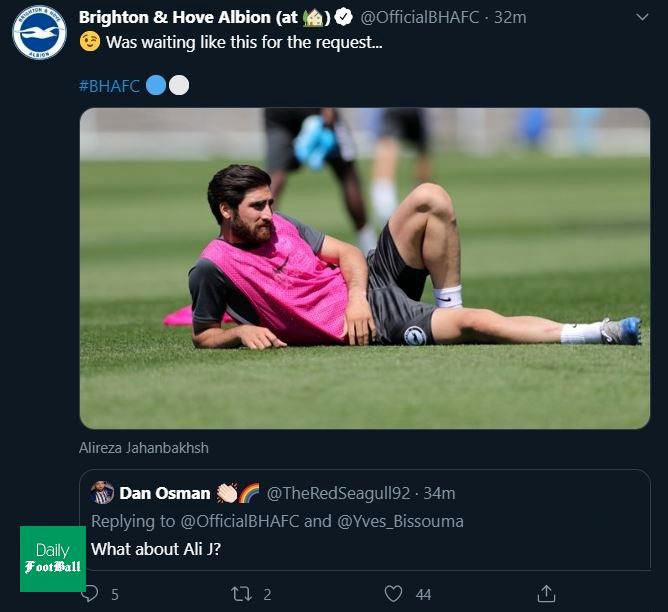Like the tweet with heart icon

pos(394,594)
